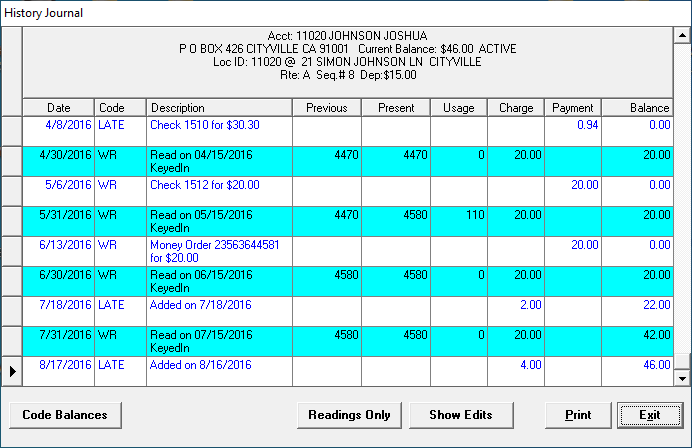Click the account header 'Acct: 11020 JOHNSON JOSHUA'
692x448 pixels.
tap(347, 36)
